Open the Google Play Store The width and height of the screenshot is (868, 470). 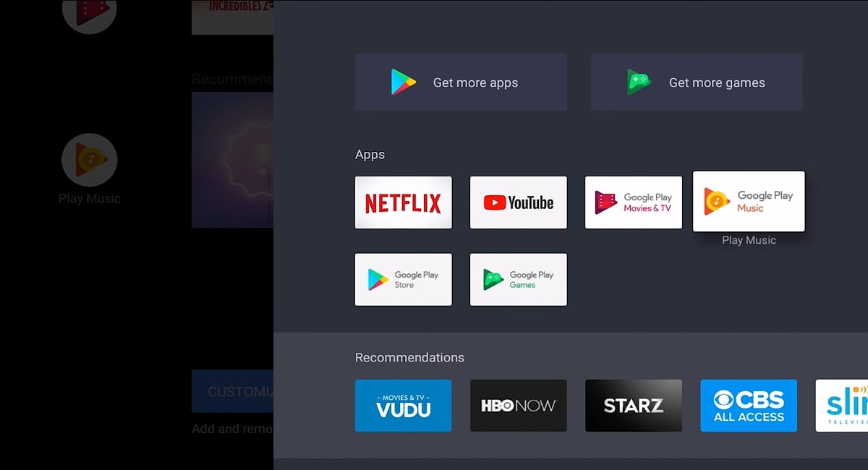tap(403, 280)
